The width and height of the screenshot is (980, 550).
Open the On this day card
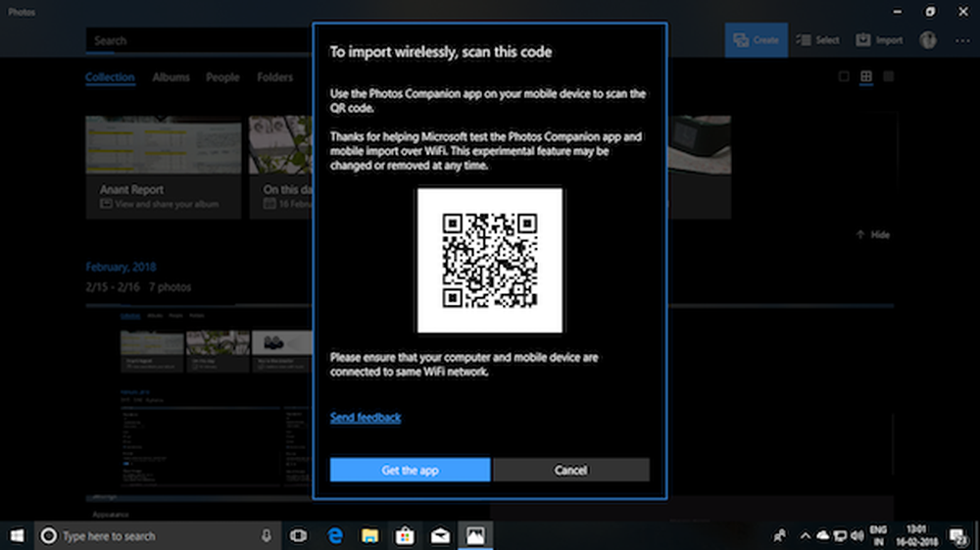[280, 168]
